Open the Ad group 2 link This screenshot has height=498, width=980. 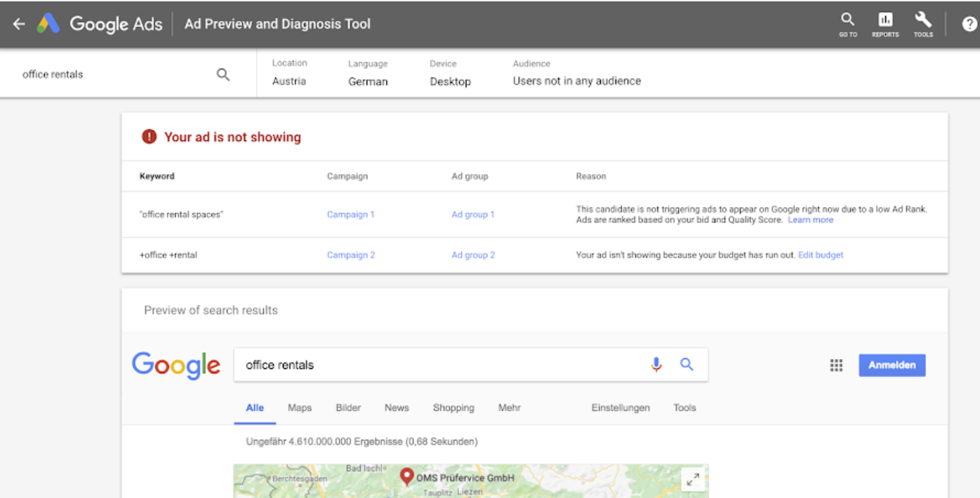473,255
